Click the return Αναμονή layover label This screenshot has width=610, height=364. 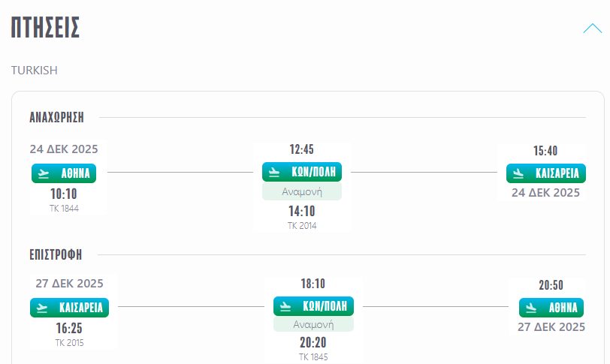[x=313, y=324]
